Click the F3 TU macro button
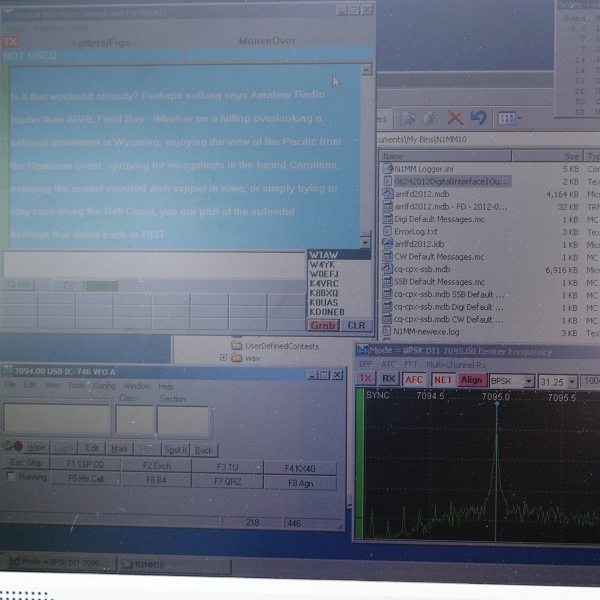 (228, 467)
